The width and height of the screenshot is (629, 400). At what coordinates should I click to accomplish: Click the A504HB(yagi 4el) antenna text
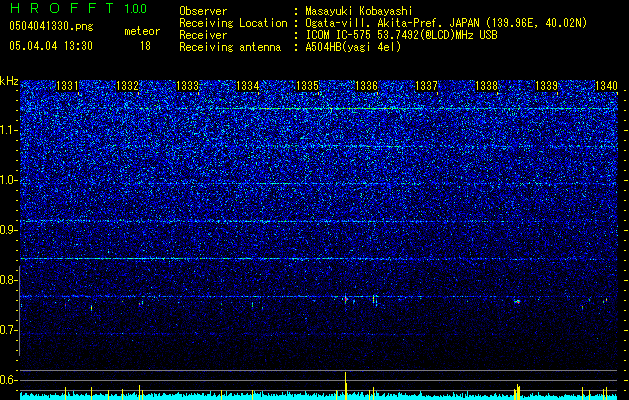click(x=353, y=47)
